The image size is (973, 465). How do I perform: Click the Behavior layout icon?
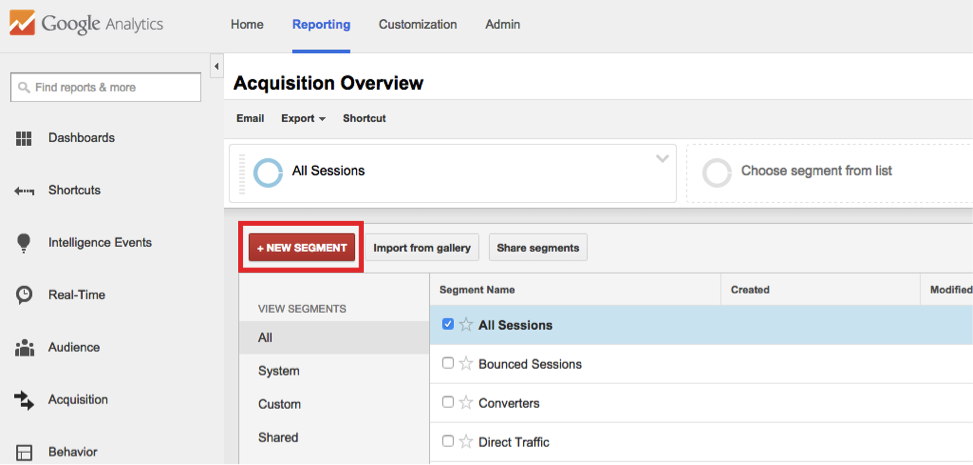point(24,453)
